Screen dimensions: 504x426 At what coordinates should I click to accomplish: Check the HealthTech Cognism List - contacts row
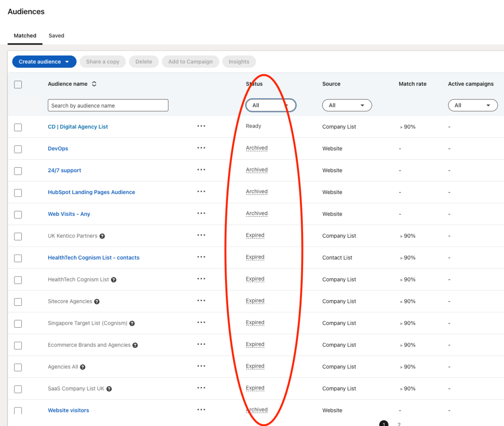click(18, 258)
